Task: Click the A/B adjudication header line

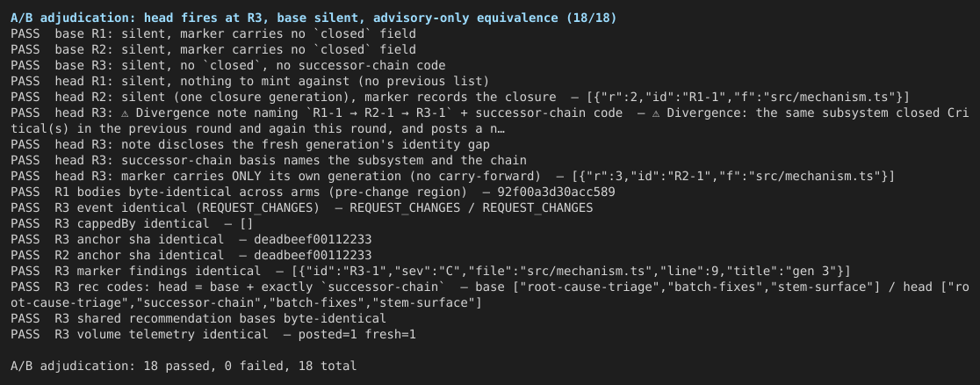Action: (x=313, y=18)
